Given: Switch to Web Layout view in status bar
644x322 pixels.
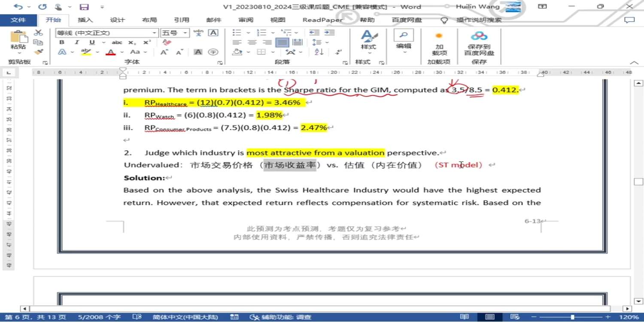Looking at the screenshot, I should (x=515, y=317).
